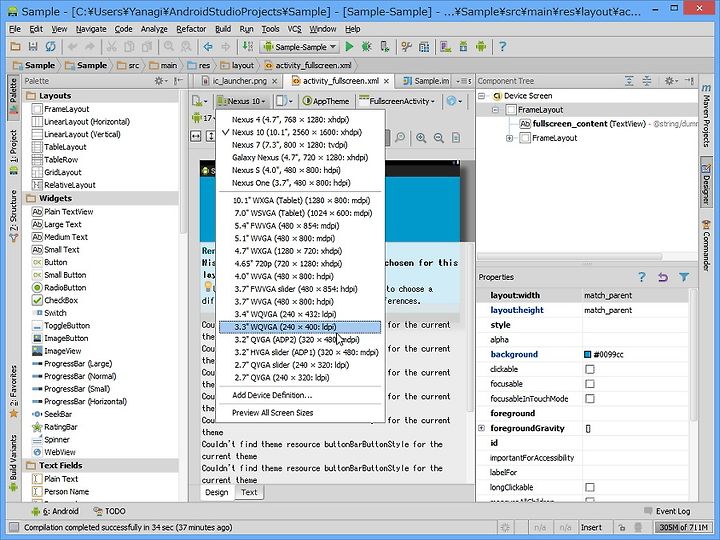Open the Android SDK Manager icon
Image resolution: width=720 pixels, height=540 pixels.
click(x=463, y=47)
